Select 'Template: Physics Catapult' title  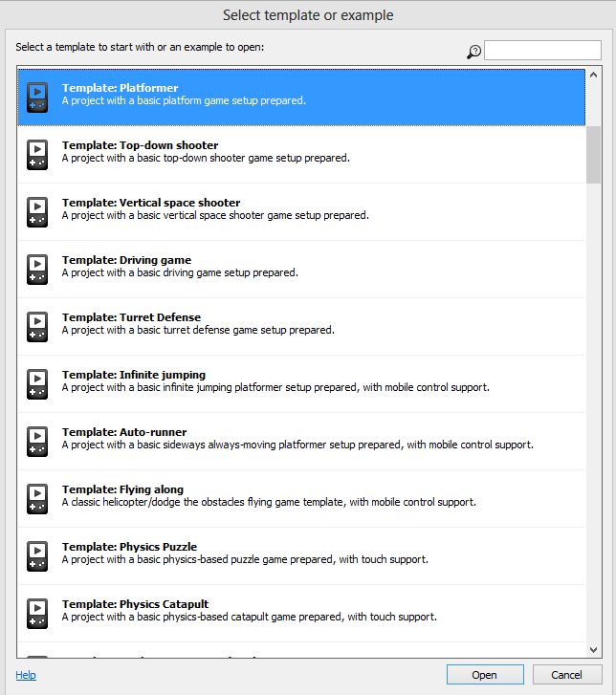point(135,604)
